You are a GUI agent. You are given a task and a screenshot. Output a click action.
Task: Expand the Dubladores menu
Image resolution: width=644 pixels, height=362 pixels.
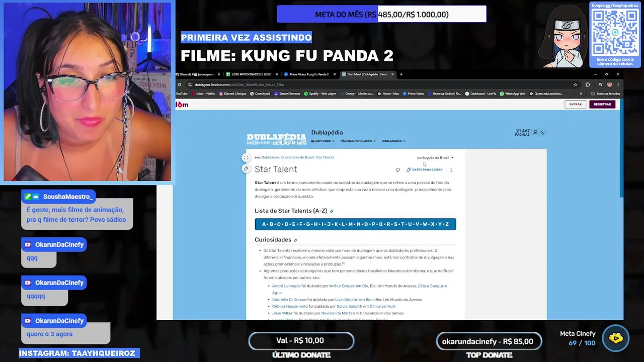coord(393,141)
